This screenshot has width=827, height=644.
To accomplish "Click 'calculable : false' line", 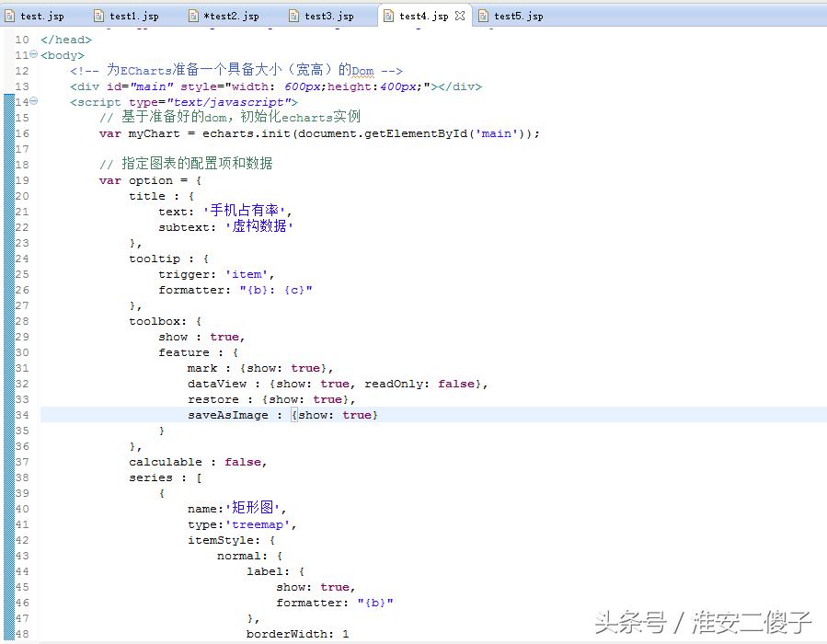I will coord(198,462).
